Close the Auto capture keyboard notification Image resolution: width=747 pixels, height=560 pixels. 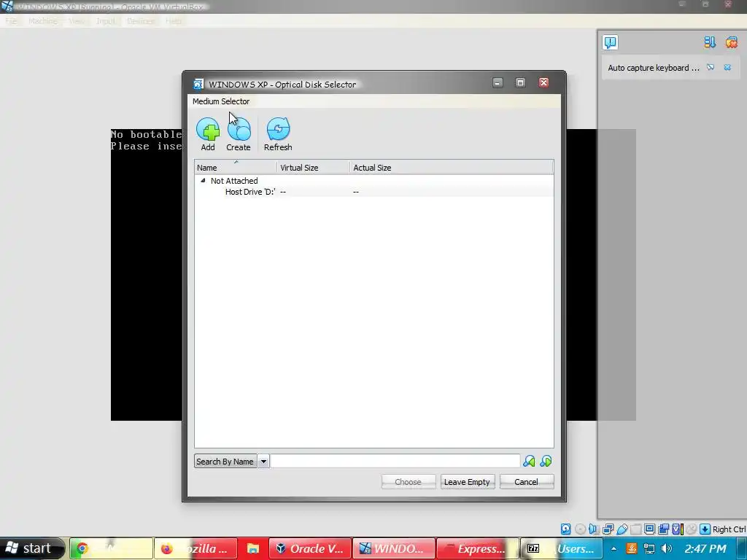coord(727,68)
